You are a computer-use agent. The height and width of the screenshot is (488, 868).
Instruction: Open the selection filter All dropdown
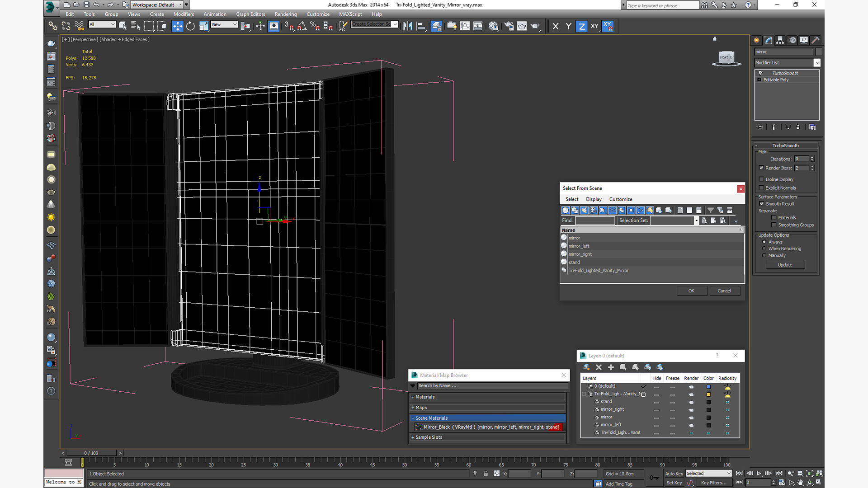click(x=102, y=24)
